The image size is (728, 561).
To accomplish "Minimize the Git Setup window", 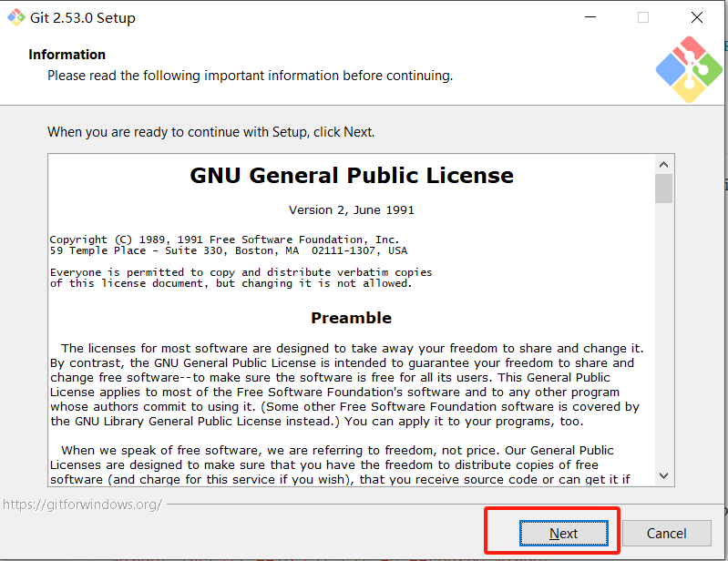I will [x=590, y=17].
